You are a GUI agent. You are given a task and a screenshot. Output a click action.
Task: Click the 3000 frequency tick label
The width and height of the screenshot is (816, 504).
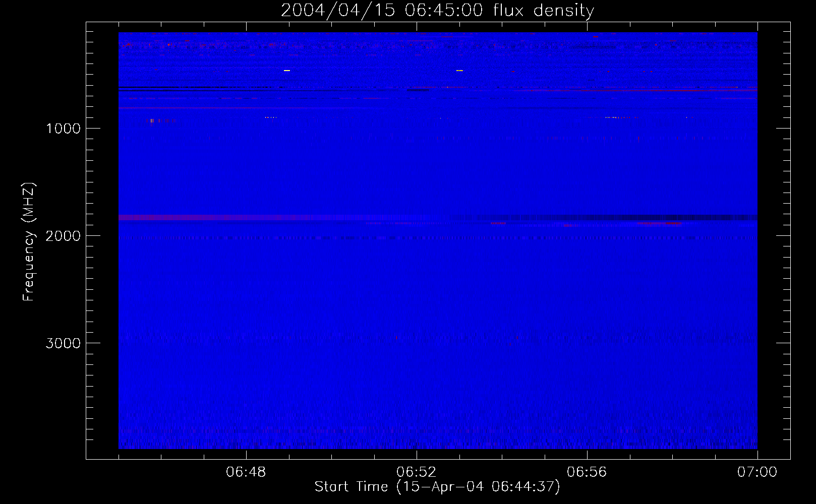point(63,343)
